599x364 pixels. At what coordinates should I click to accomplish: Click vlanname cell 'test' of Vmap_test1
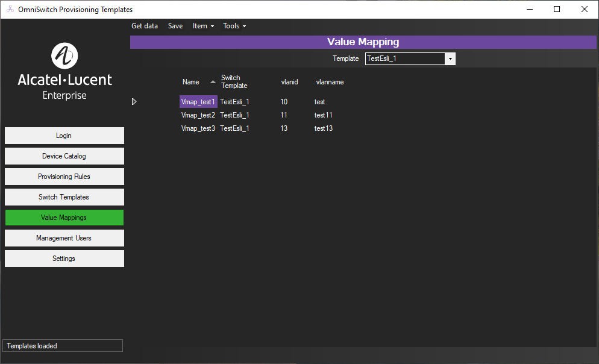(319, 102)
